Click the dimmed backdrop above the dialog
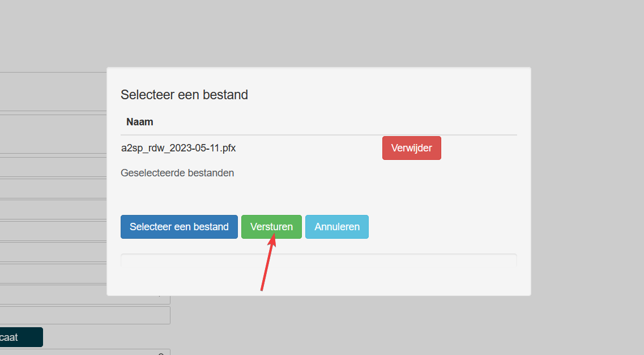 318,34
